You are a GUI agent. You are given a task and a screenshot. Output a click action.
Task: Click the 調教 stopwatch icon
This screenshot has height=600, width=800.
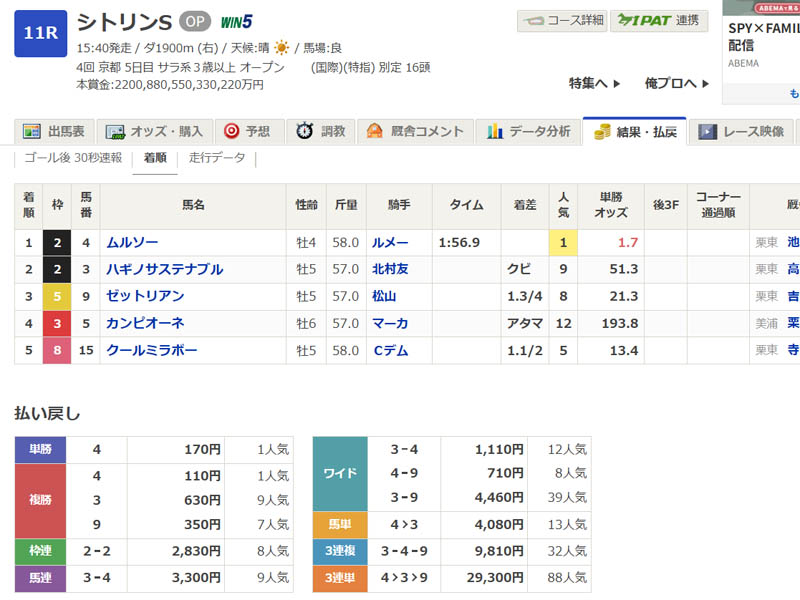point(304,131)
